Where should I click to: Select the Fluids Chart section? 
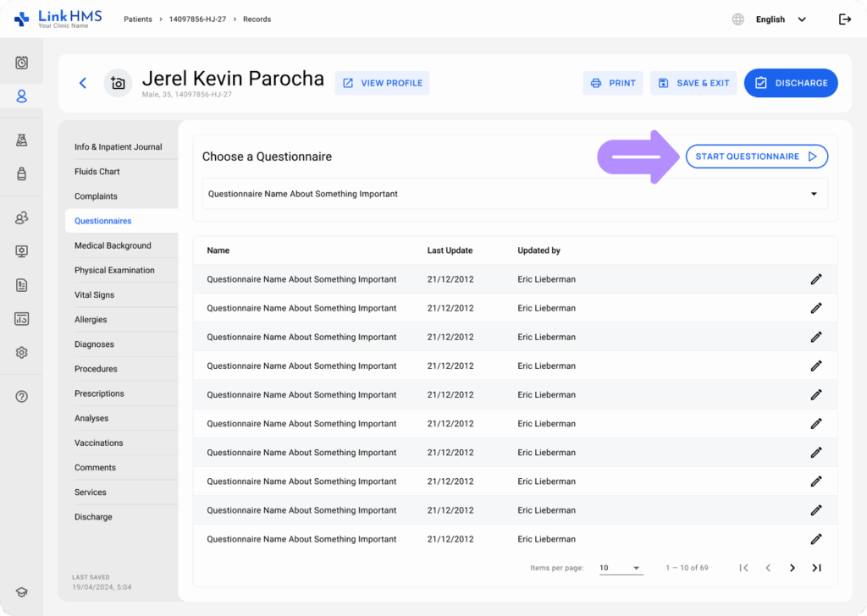pos(97,172)
